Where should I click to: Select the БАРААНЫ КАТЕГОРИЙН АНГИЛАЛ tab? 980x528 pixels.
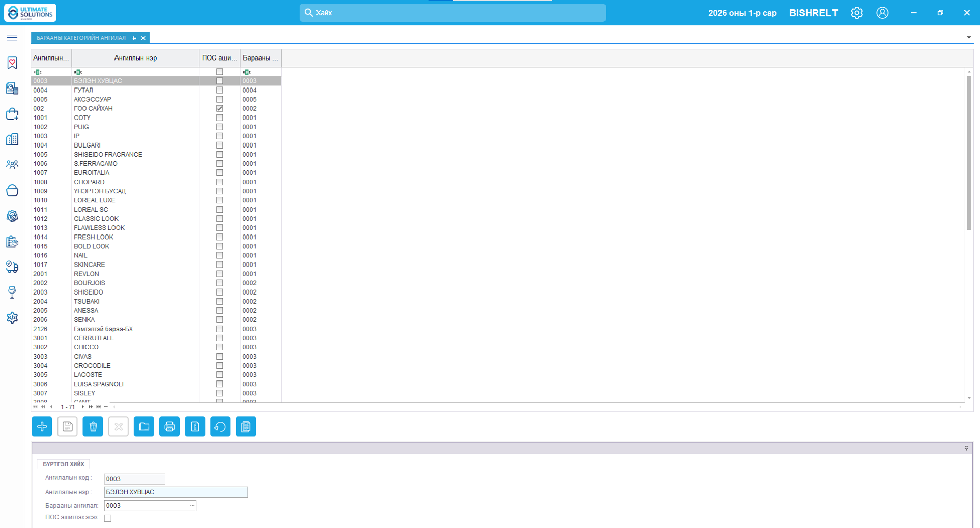[x=81, y=38]
